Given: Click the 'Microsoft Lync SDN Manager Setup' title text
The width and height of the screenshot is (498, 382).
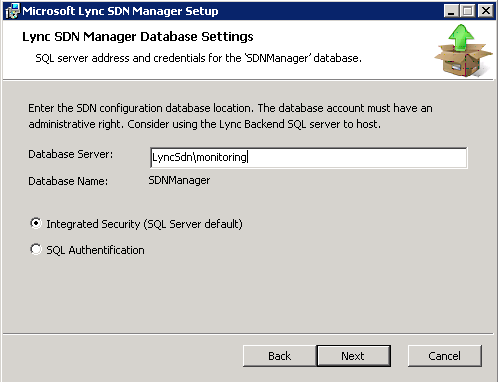Looking at the screenshot, I should coord(120,11).
